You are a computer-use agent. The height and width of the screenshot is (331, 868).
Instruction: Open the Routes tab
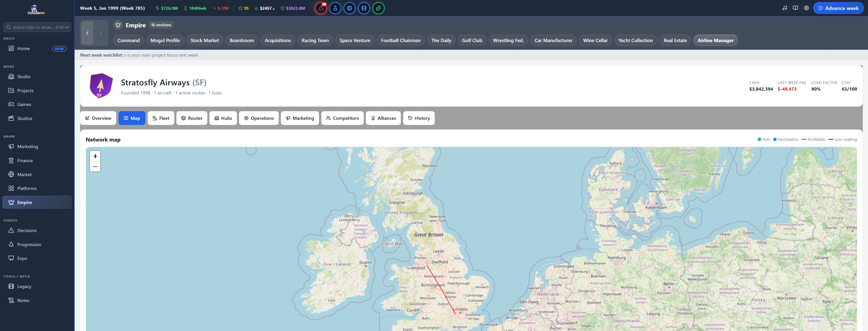coord(192,118)
